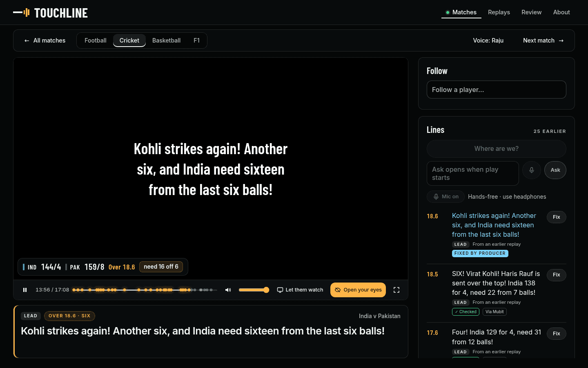Fix the 18.5 commentary line
The width and height of the screenshot is (588, 368).
tap(557, 275)
